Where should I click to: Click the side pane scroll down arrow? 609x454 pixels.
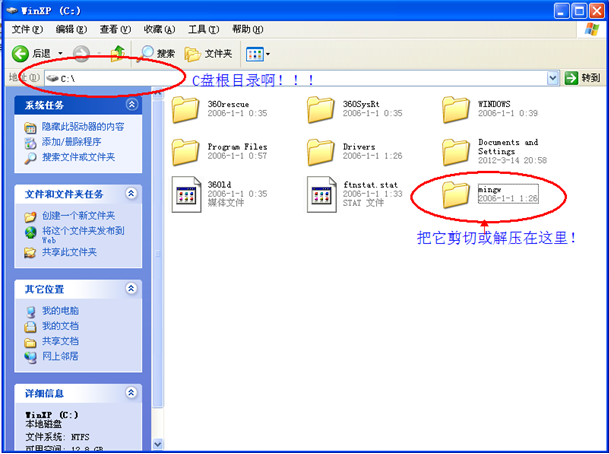pyautogui.click(x=158, y=443)
